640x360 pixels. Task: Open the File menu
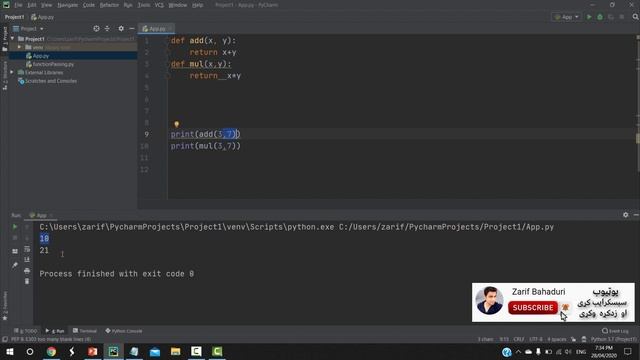[18, 5]
